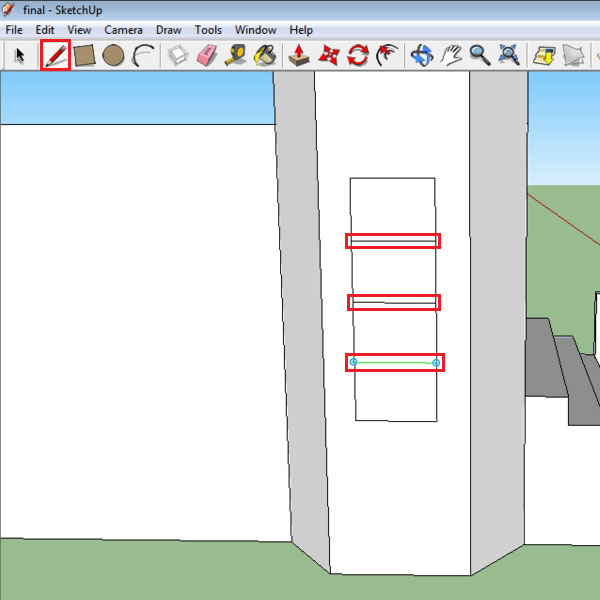
Task: Choose the Tape Measure tool
Action: [235, 55]
